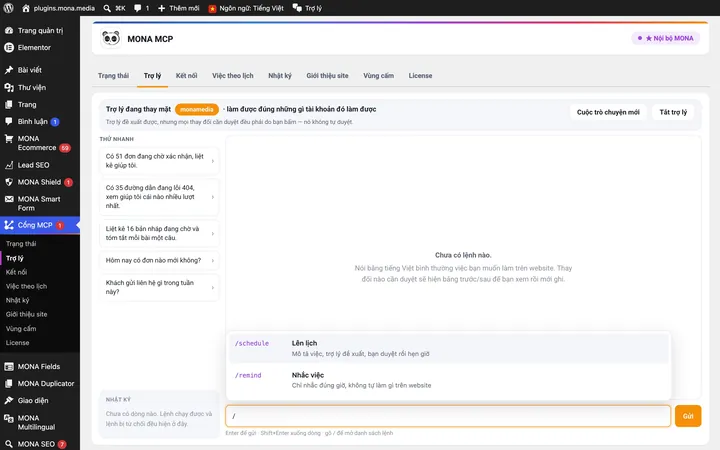720x450 pixels.
Task: Click the WordPress logo icon
Action: (x=8, y=8)
